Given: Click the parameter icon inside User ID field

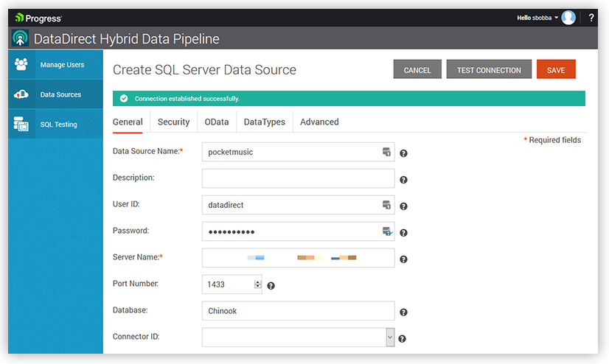Looking at the screenshot, I should tap(386, 205).
